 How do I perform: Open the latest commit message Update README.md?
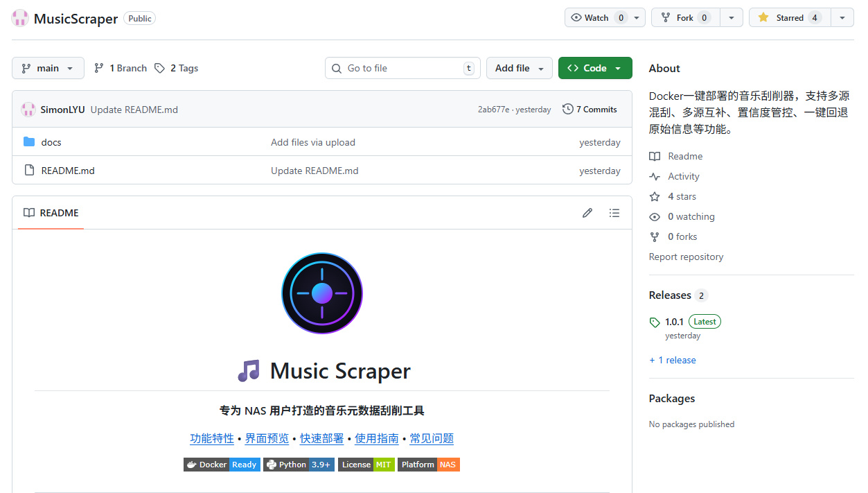click(x=134, y=110)
